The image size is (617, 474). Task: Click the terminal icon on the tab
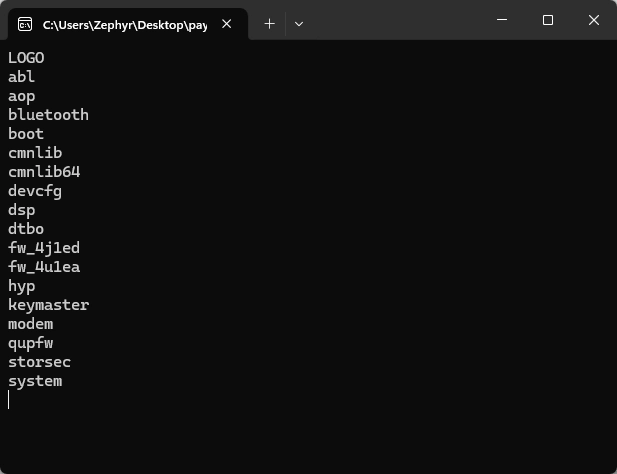pos(25,23)
